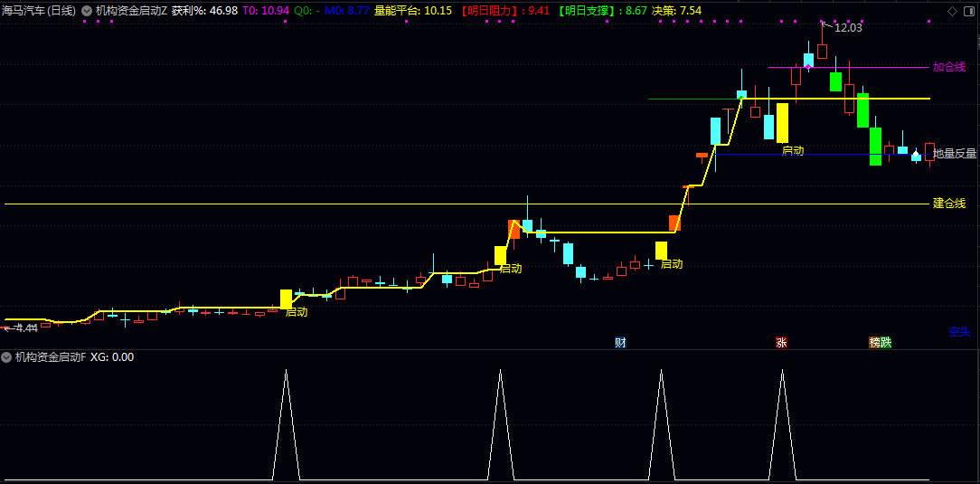Click the T0: 10.94 readout

point(266,11)
